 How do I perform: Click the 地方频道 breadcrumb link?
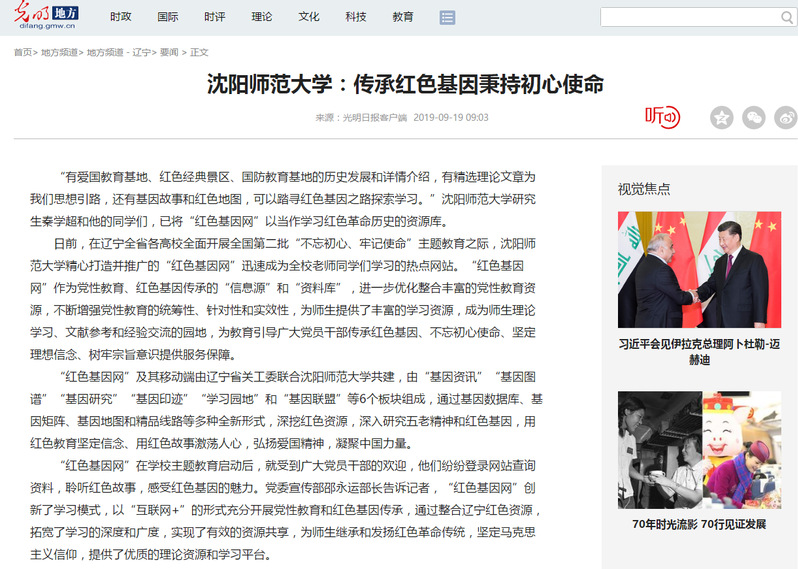59,52
